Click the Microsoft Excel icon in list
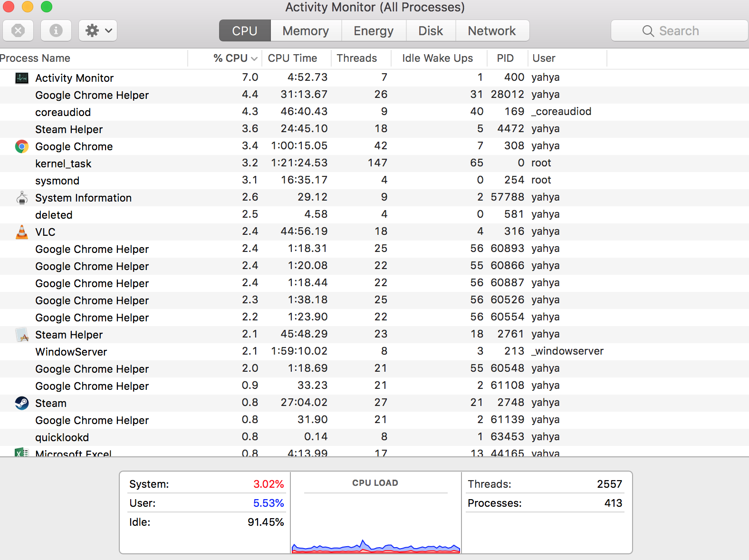This screenshot has width=749, height=560. (22, 452)
